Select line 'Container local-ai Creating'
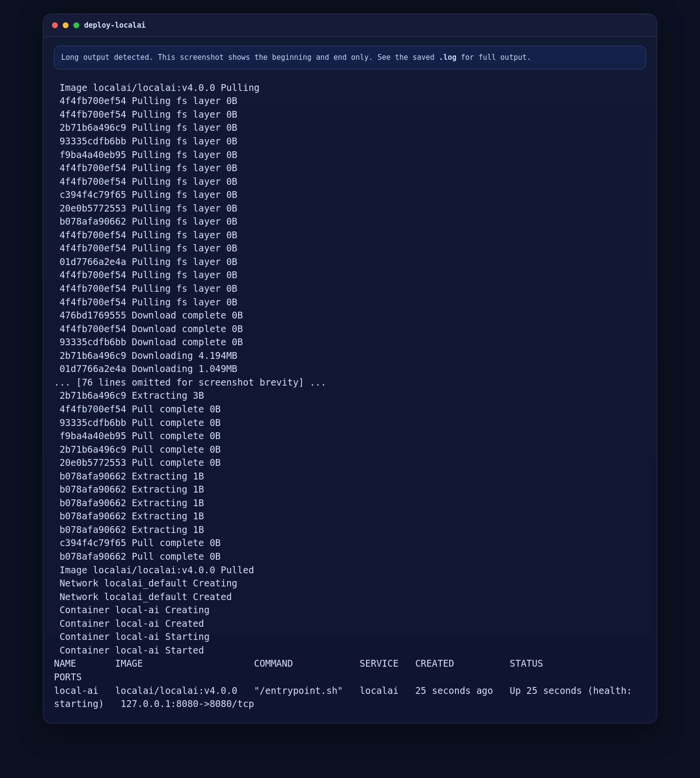Image resolution: width=700 pixels, height=778 pixels. point(134,610)
